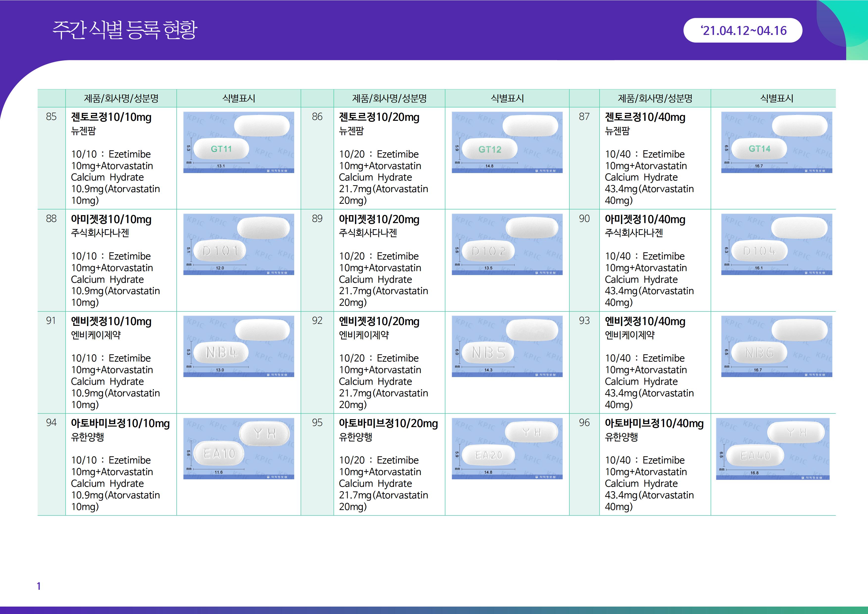Click the GT14 pill identification image
868x614 pixels.
776,142
